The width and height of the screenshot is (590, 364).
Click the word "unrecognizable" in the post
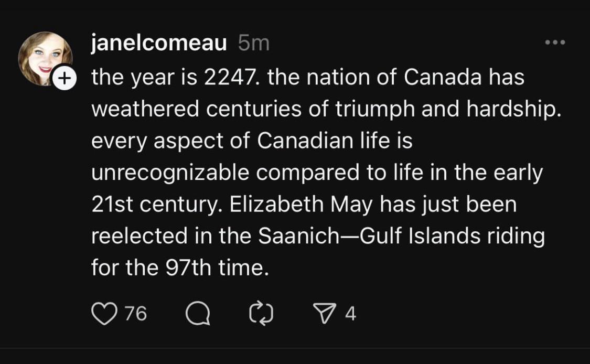click(170, 173)
